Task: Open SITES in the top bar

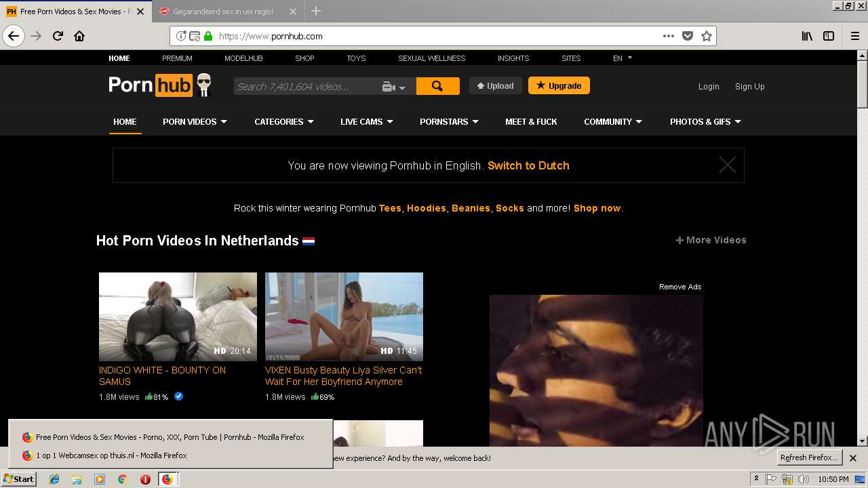Action: (x=571, y=58)
